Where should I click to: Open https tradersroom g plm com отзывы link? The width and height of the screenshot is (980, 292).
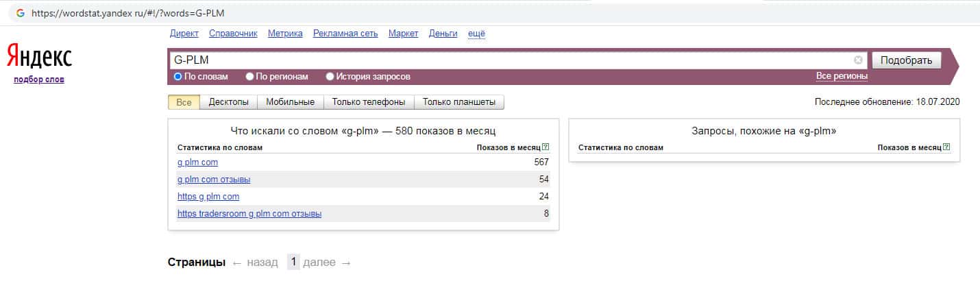(249, 214)
